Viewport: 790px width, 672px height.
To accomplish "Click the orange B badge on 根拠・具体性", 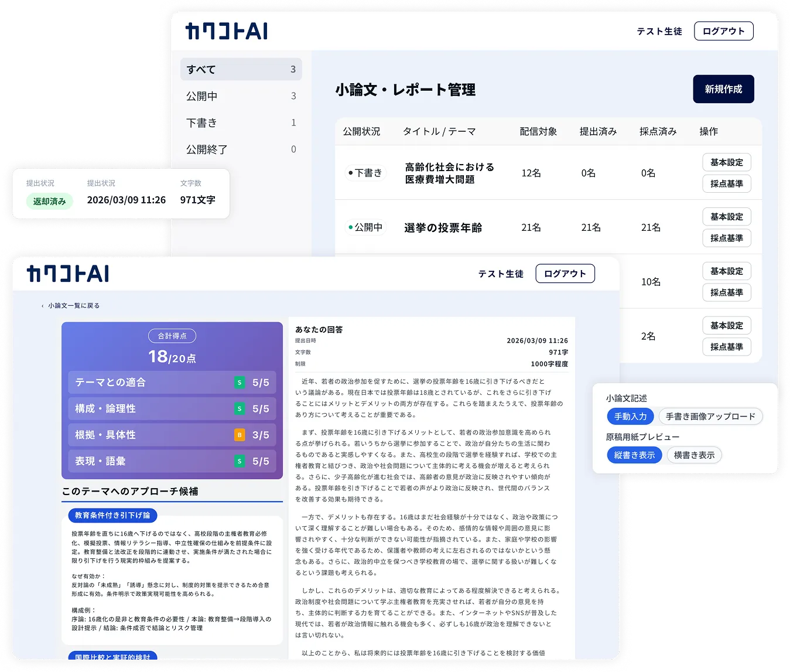I will [240, 435].
